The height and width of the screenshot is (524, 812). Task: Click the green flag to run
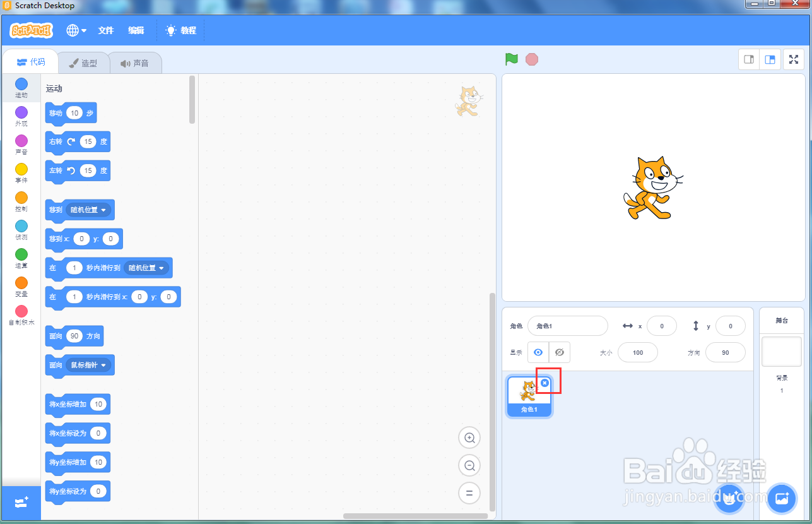(x=511, y=59)
